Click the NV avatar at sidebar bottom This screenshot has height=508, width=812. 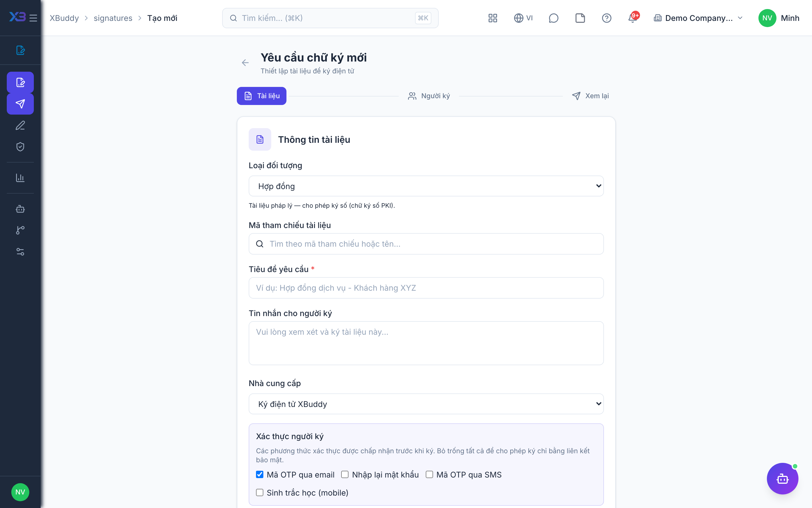(20, 492)
